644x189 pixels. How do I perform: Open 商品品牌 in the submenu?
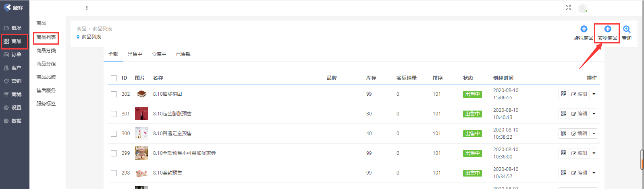coord(46,77)
